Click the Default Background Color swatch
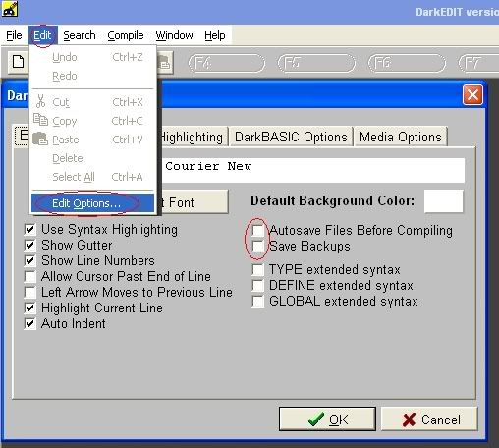 [x=444, y=201]
